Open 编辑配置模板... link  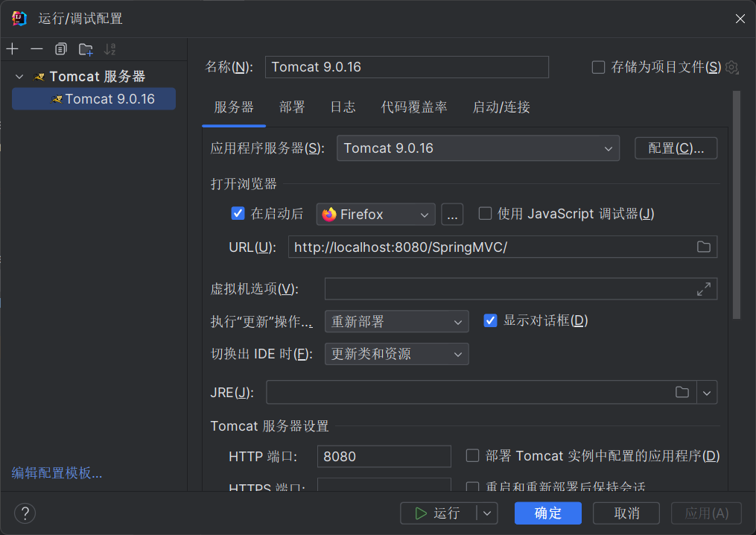pyautogui.click(x=57, y=472)
